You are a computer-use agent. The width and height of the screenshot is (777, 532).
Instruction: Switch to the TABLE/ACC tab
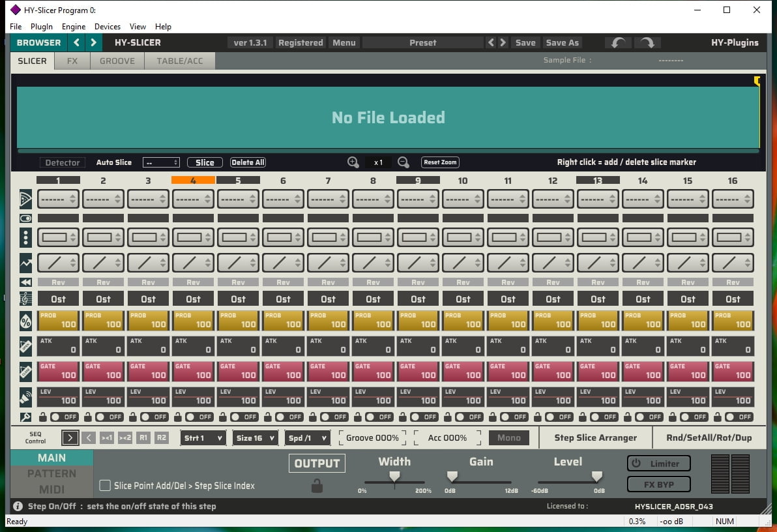click(180, 61)
